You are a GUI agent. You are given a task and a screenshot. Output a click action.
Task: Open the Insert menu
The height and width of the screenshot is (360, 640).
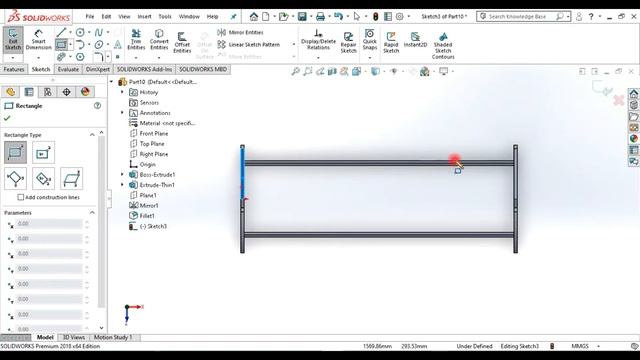pos(144,17)
